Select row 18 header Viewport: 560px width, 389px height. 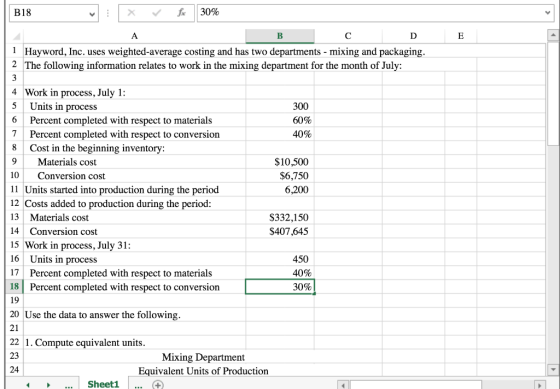[x=14, y=286]
